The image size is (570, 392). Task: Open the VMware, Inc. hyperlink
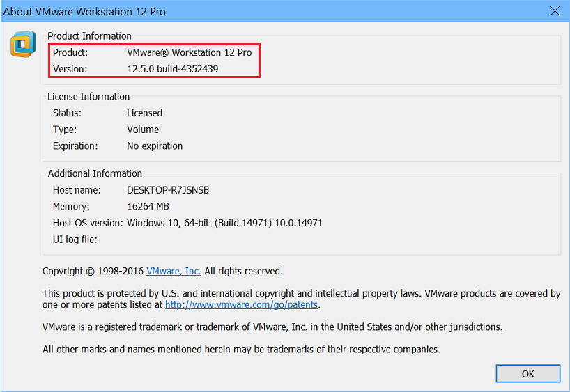(x=173, y=272)
